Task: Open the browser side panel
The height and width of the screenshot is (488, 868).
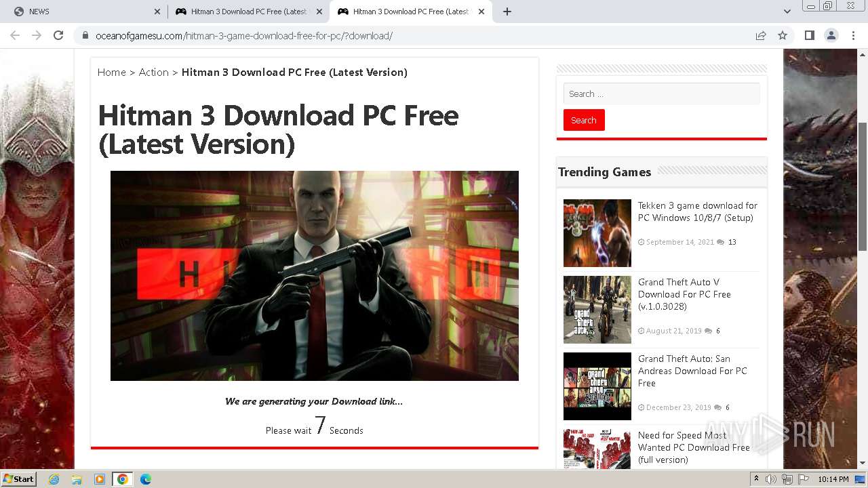Action: pyautogui.click(x=809, y=35)
